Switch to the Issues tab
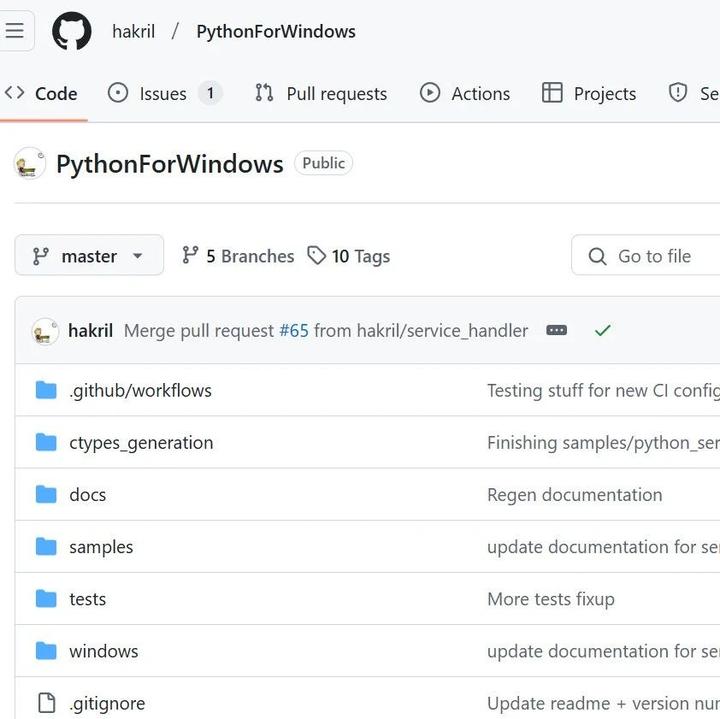Screen dimensions: 720x719 [165, 94]
